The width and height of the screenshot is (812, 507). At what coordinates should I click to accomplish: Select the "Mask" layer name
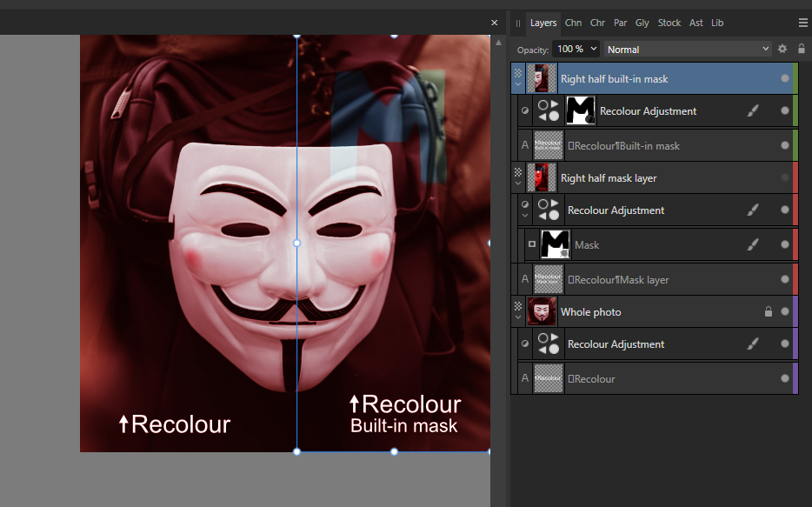coord(587,245)
